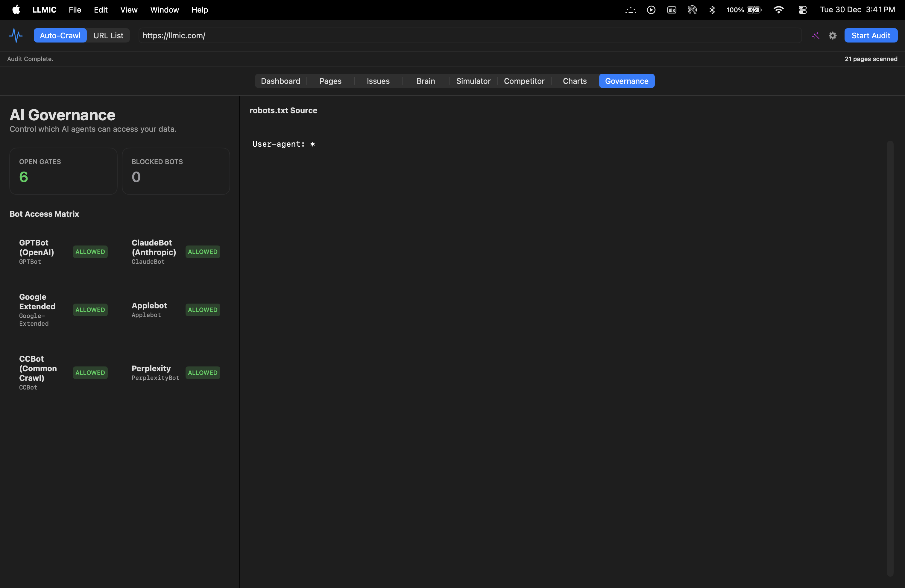Open the File menu
This screenshot has width=905, height=588.
(x=75, y=10)
